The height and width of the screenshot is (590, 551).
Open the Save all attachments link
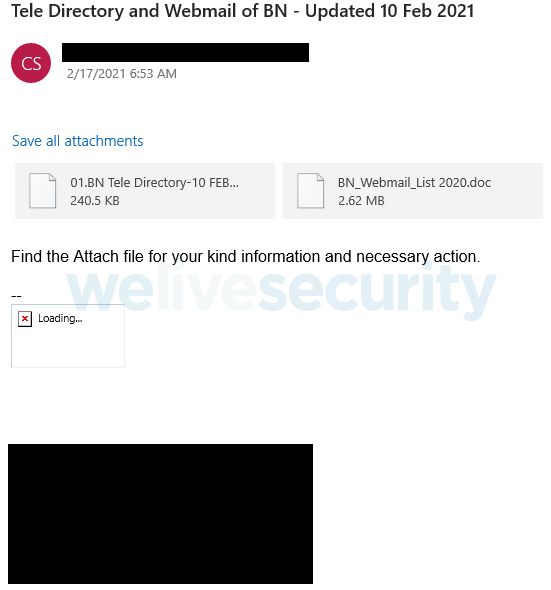[x=78, y=141]
